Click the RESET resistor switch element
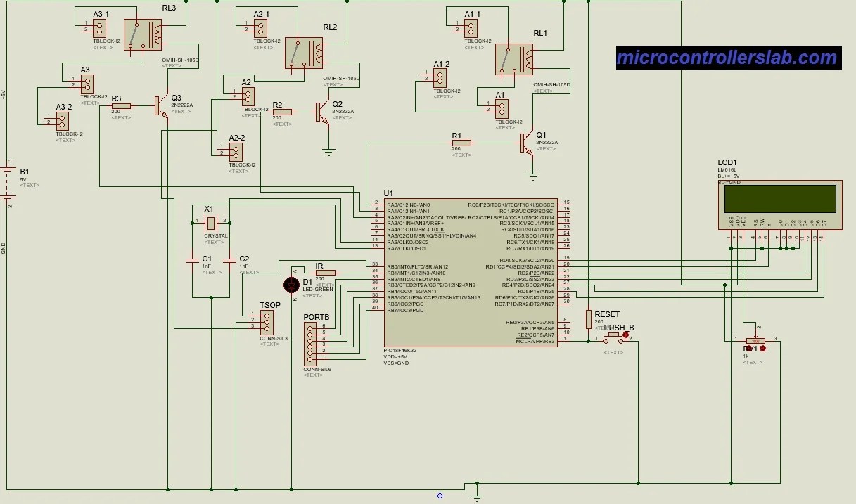This screenshot has height=504, width=856. (590, 320)
